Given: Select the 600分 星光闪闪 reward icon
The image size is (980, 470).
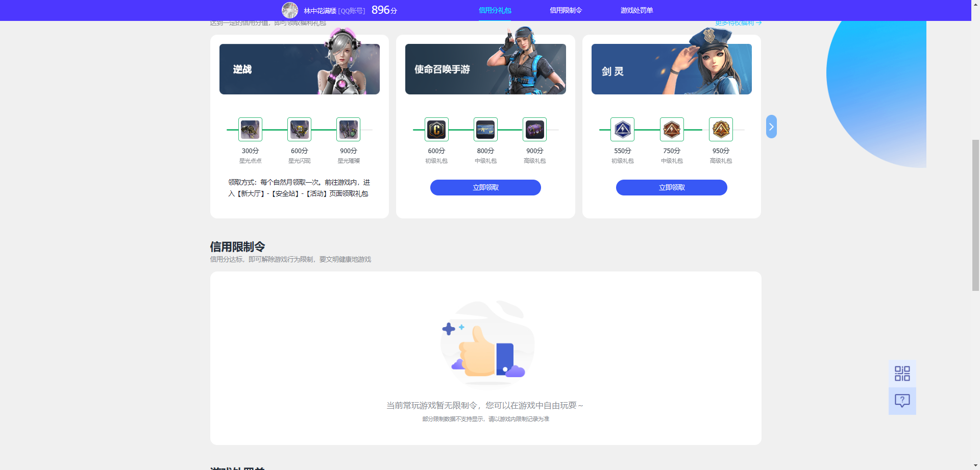Looking at the screenshot, I should point(299,129).
